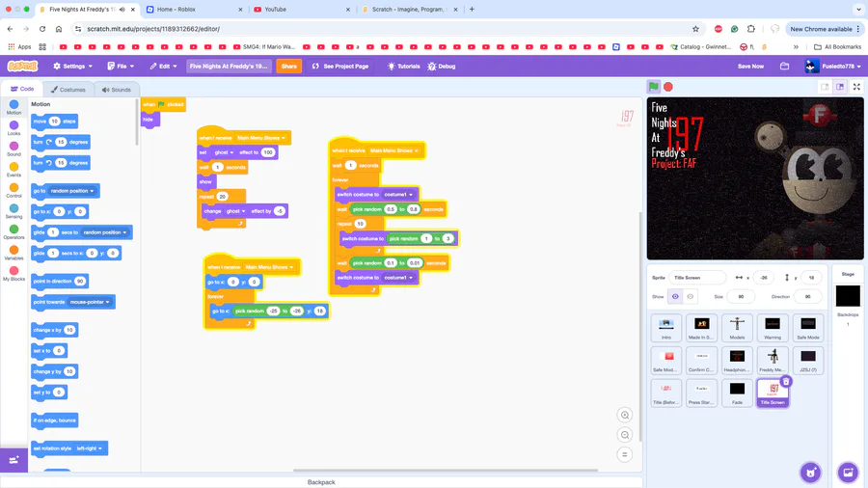868x488 pixels.
Task: Switch to the YouTube browser tab
Action: [x=302, y=10]
